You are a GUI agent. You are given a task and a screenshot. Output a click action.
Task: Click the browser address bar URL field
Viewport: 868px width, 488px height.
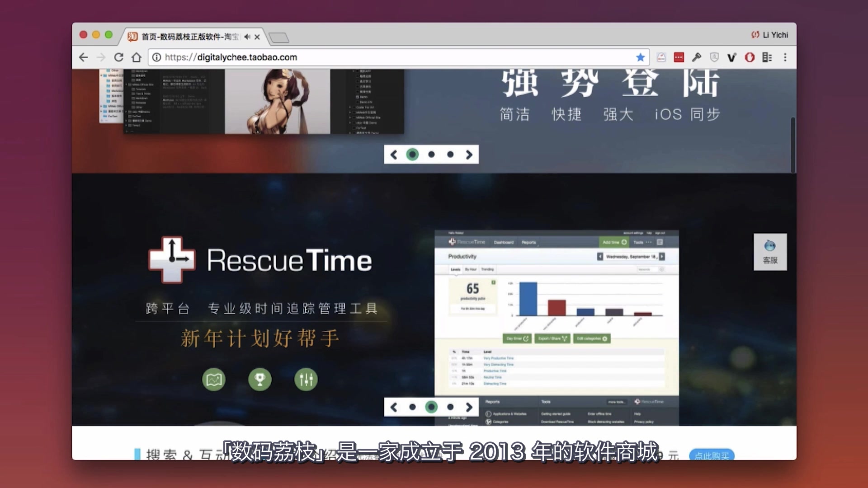393,57
